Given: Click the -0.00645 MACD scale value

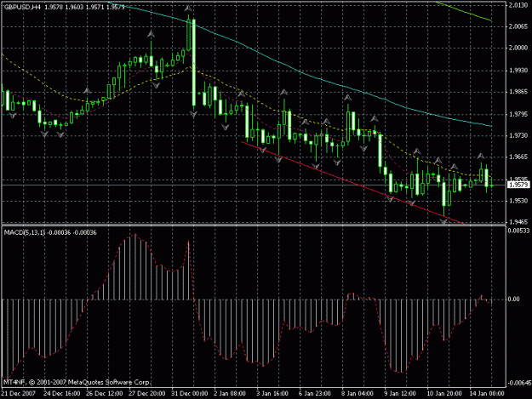Looking at the screenshot, I should point(518,383).
